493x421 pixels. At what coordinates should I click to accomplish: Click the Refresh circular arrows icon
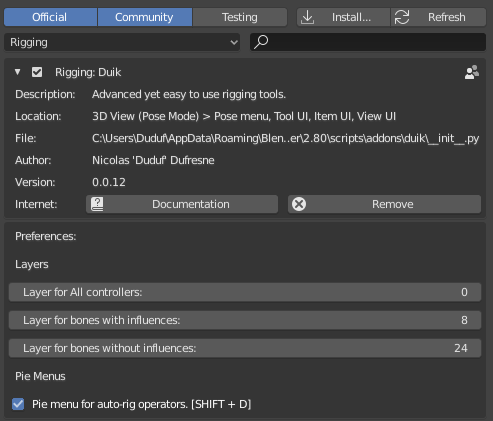coord(402,17)
